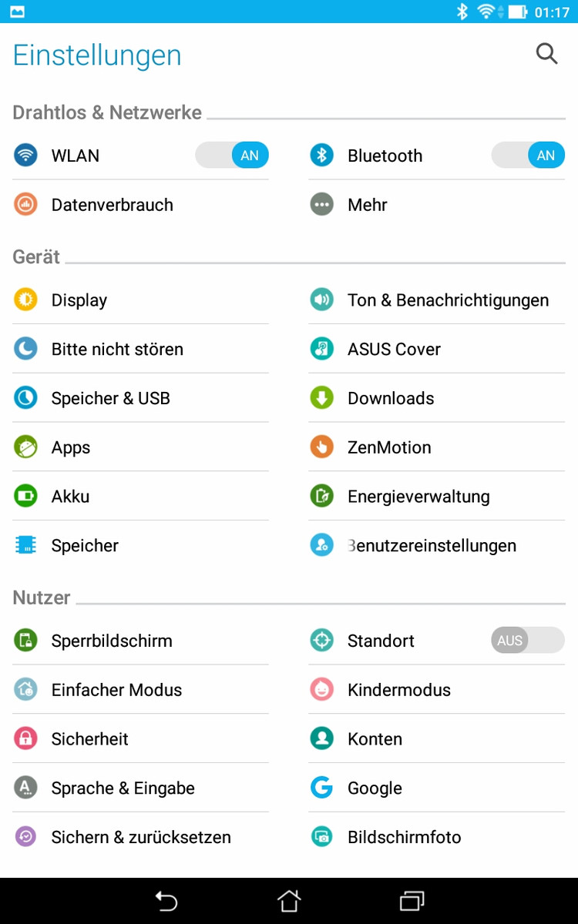Enable the Standort location switch
Viewport: 578px width, 924px height.
point(528,641)
